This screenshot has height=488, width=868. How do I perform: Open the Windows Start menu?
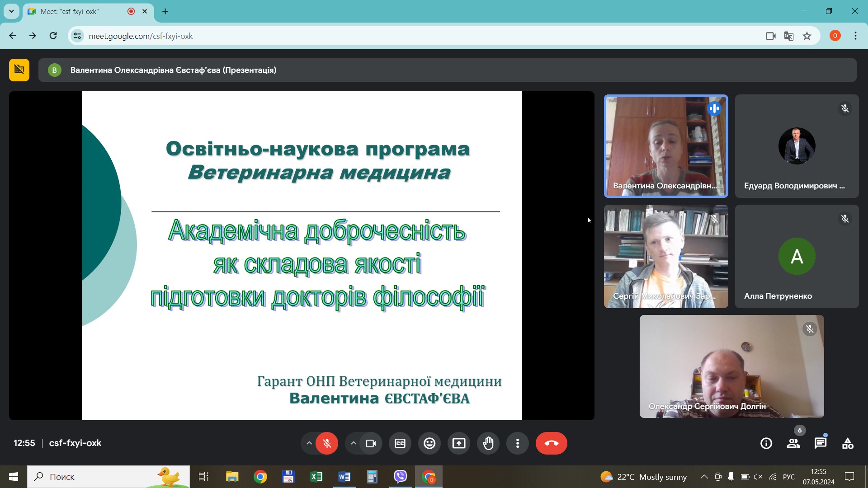coord(14,477)
